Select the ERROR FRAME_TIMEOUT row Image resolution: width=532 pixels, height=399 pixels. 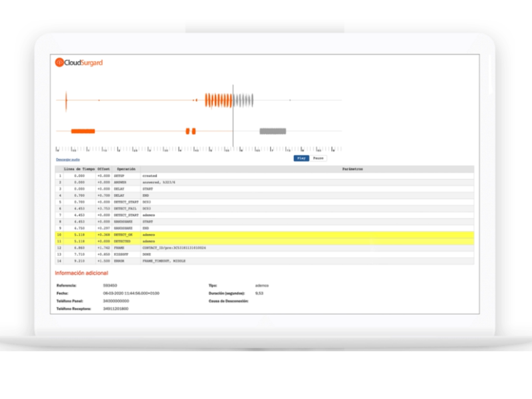[265, 261]
